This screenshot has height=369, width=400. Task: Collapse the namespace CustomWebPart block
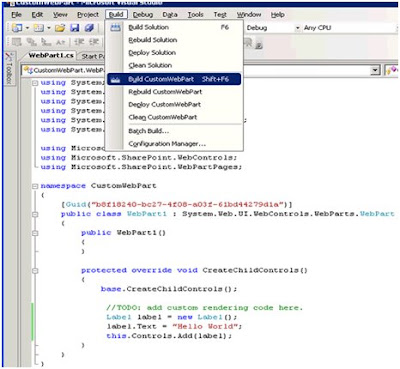click(x=35, y=186)
